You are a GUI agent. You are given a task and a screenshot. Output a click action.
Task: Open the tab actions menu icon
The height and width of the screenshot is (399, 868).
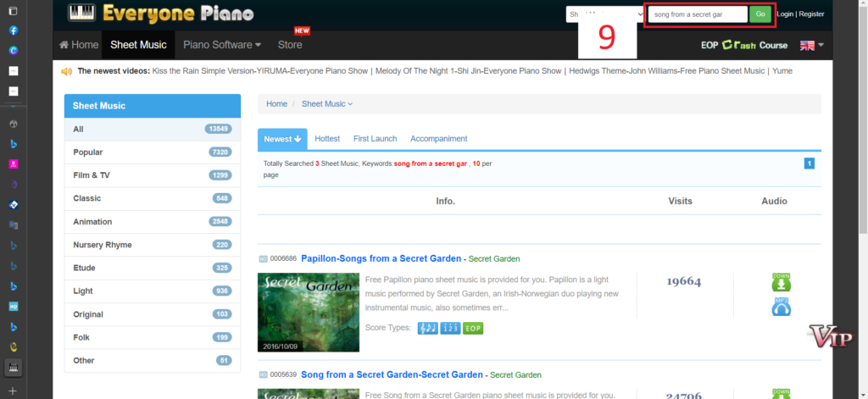(14, 10)
